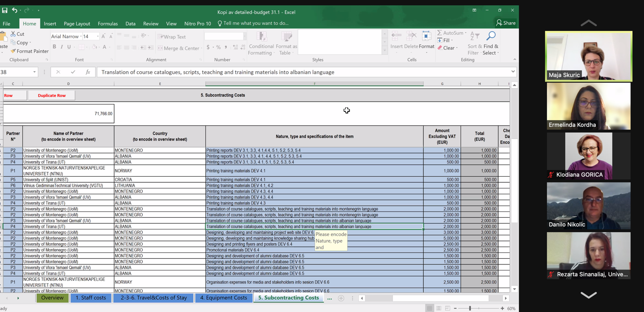This screenshot has width=644, height=312.
Task: Click the Find & Select magnifier icon
Action: 491,36
